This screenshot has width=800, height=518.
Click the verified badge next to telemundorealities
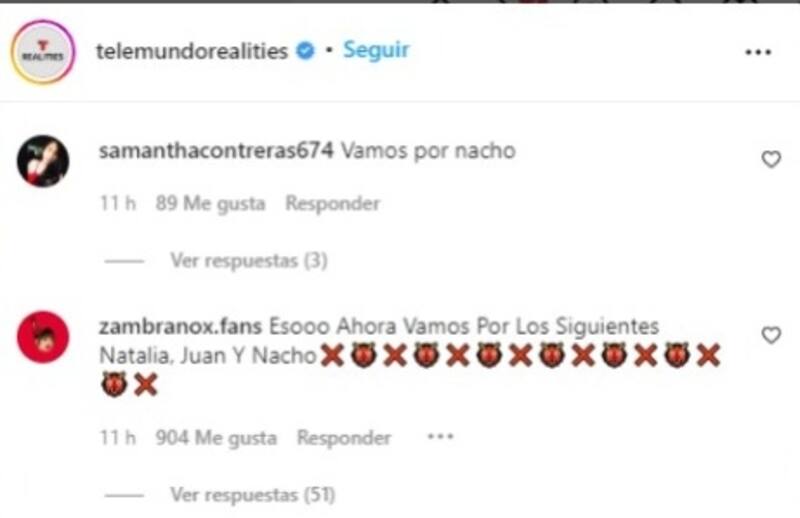[306, 51]
